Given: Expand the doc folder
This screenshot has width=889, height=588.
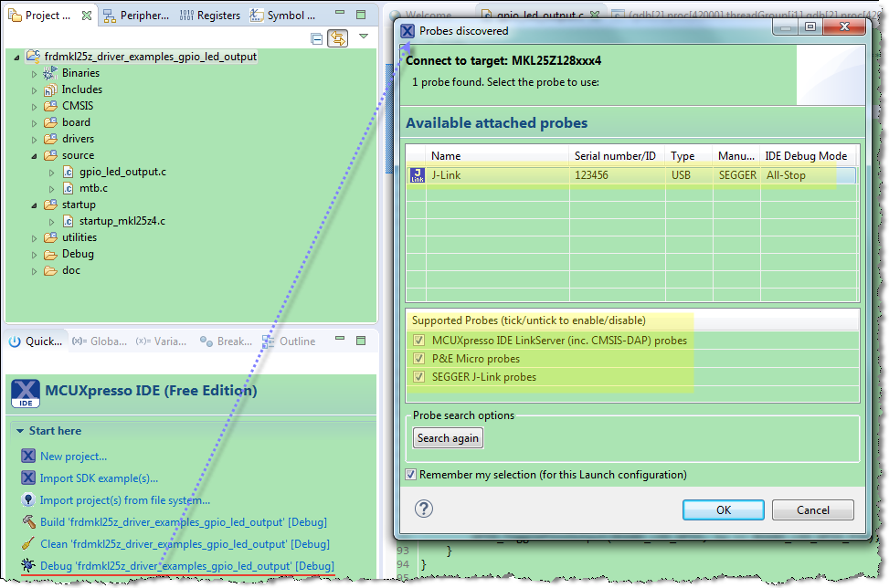Looking at the screenshot, I should tap(34, 271).
